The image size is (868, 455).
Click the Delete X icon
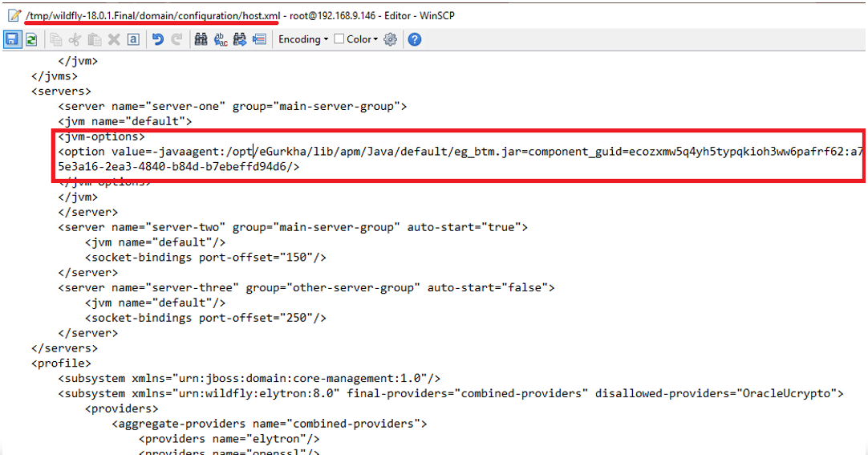[114, 39]
